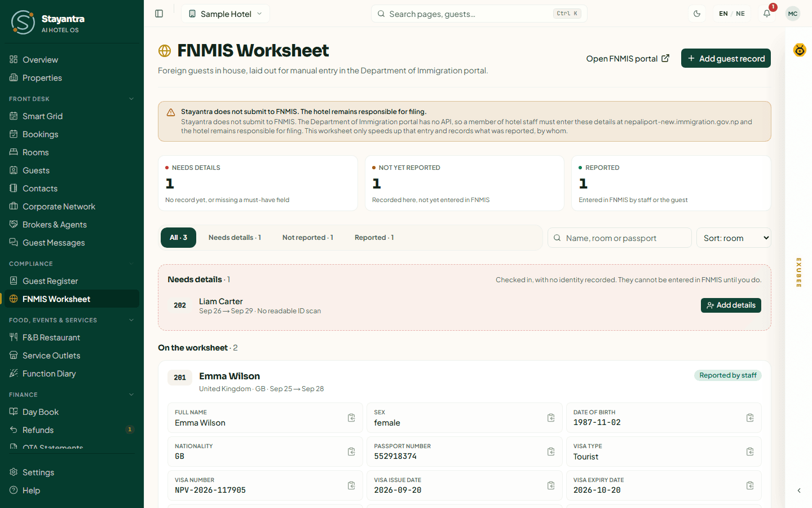Open the Sort: room dropdown
This screenshot has height=508, width=812.
(734, 238)
